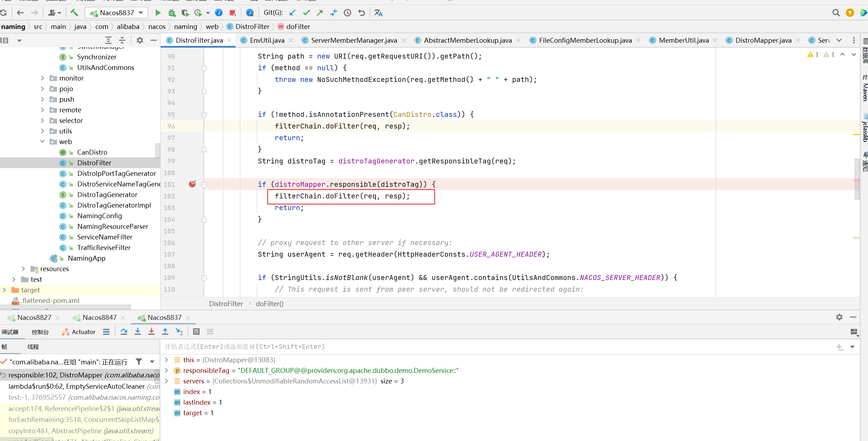Toggle code fold marker at line 95
This screenshot has height=441, width=868.
[204, 115]
